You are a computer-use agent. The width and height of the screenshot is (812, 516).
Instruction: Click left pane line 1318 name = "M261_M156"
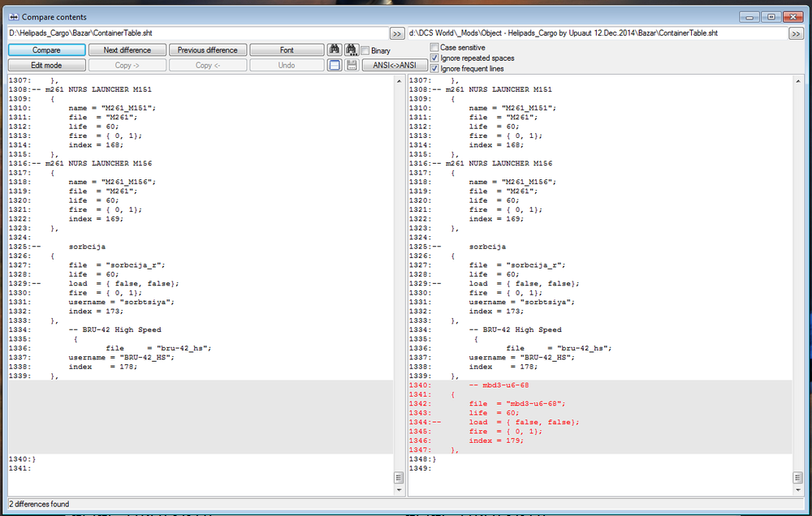[112, 183]
